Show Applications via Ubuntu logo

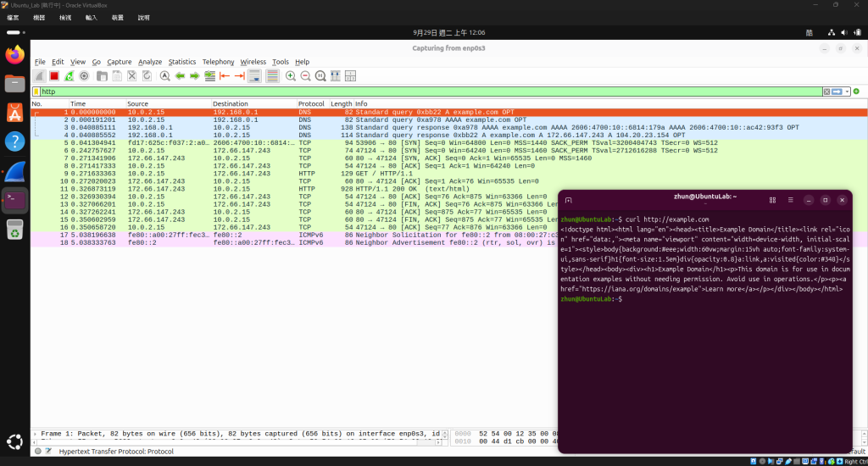(x=15, y=441)
